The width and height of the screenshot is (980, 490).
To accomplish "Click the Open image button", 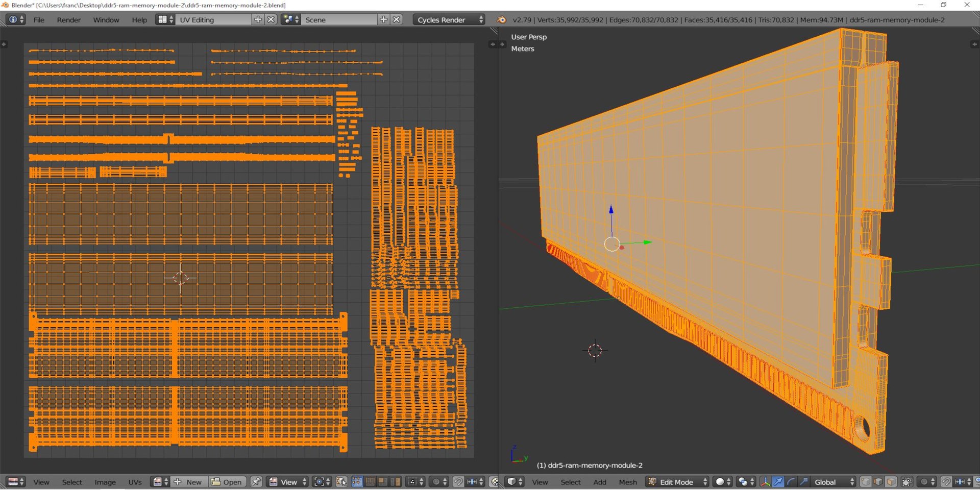I will 228,482.
